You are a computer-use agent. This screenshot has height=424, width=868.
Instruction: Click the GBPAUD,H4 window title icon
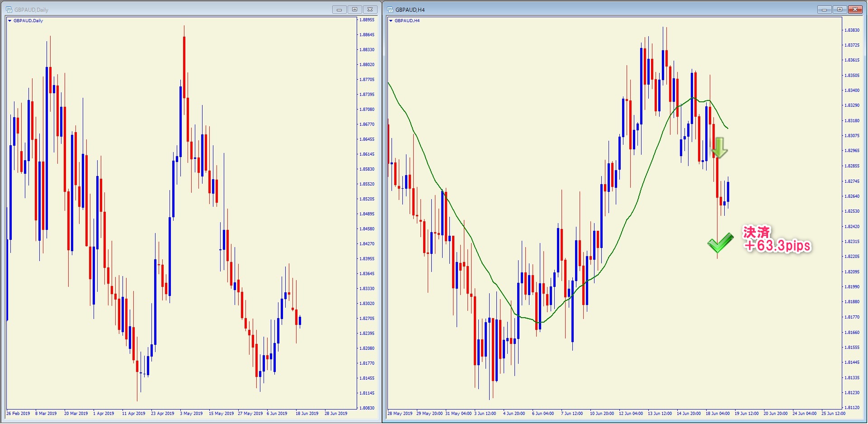click(x=390, y=10)
